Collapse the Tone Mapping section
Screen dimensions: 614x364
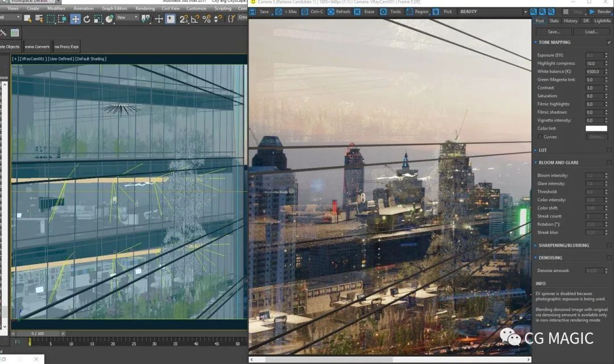536,42
